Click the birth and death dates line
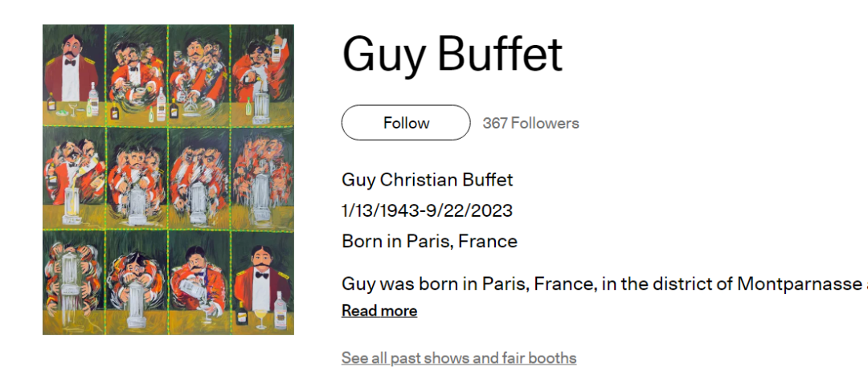The width and height of the screenshot is (868, 383). pos(427,210)
